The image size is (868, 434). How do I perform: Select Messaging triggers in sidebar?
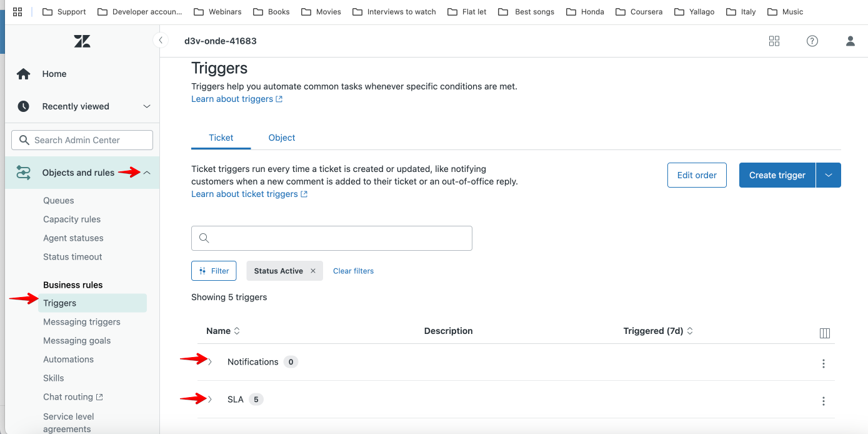82,321
